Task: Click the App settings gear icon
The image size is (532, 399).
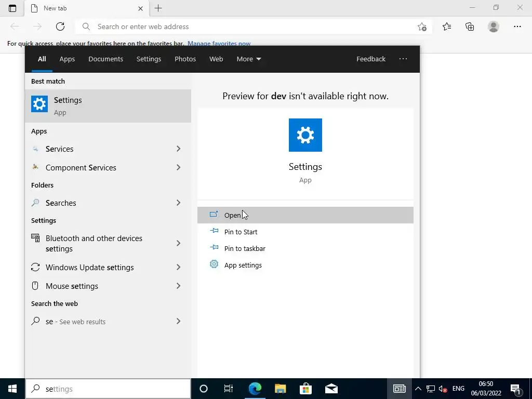Action: pyautogui.click(x=214, y=264)
